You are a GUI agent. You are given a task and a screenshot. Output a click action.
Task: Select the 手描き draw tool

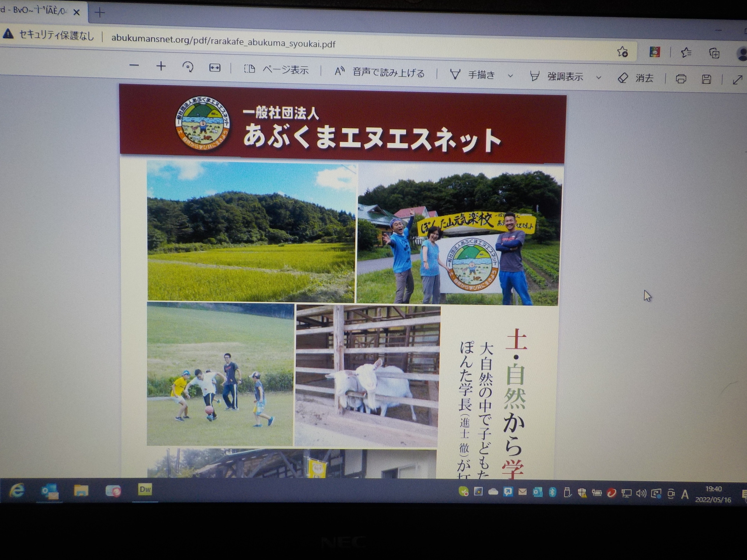pos(472,74)
